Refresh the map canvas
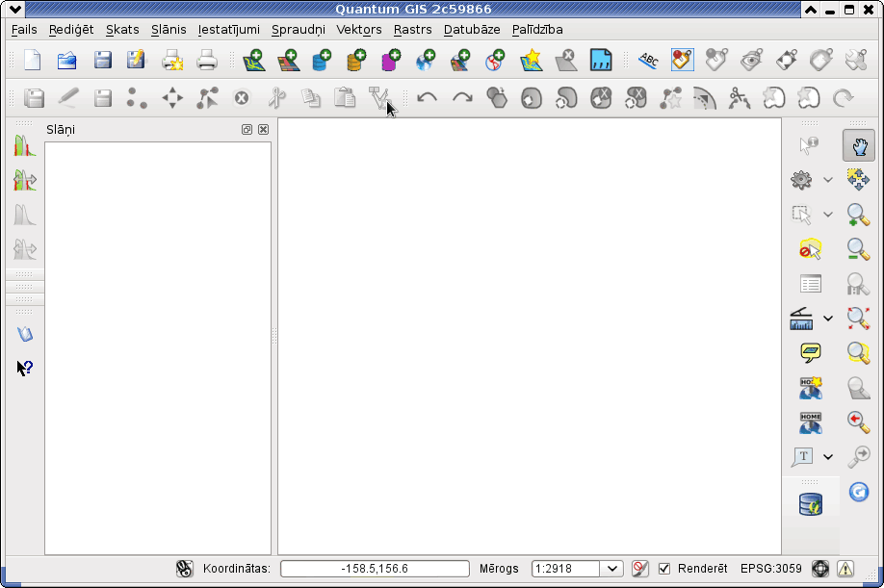884x588 pixels. [859, 492]
